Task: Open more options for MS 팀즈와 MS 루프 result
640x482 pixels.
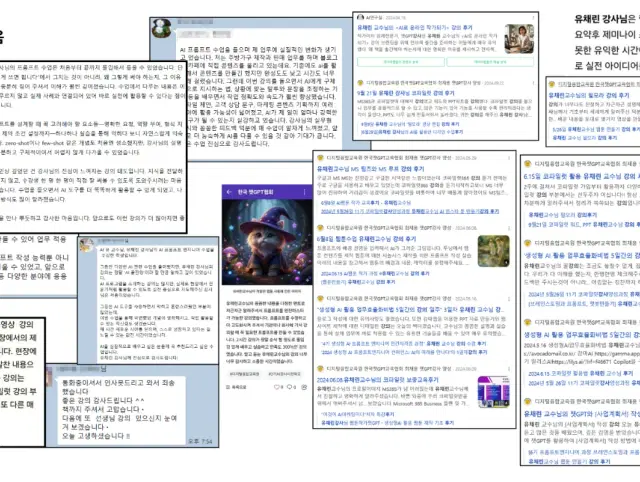Action: (x=509, y=158)
